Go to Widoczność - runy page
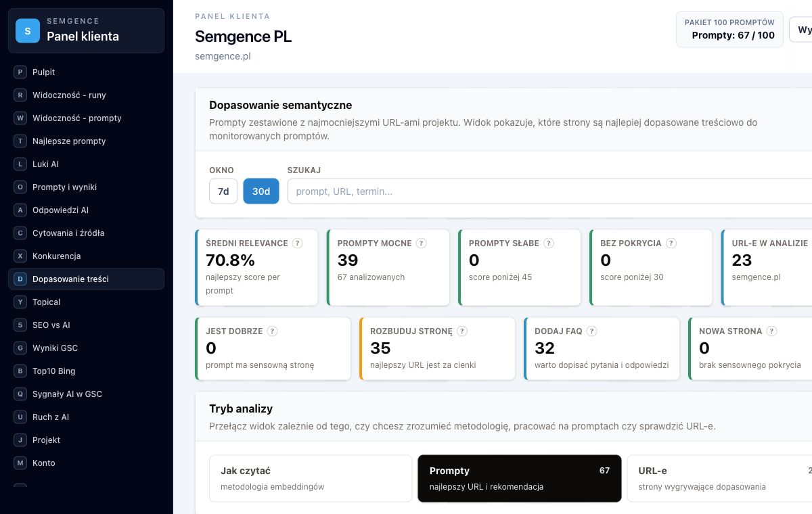 coord(86,95)
